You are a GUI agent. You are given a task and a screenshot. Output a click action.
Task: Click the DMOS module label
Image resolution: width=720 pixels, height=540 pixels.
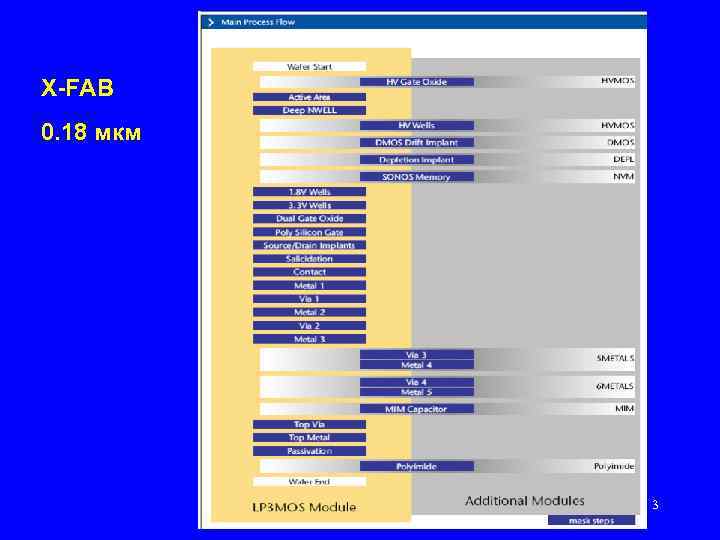[620, 142]
